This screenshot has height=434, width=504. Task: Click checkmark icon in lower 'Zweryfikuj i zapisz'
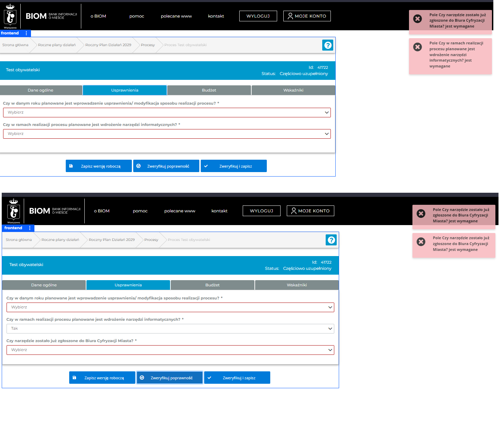[x=209, y=378]
